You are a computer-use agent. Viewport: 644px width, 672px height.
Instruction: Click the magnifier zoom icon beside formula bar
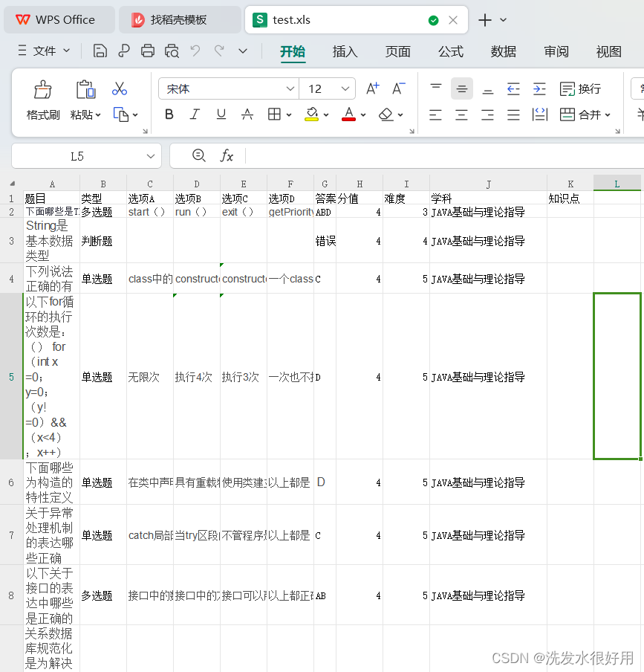[198, 155]
